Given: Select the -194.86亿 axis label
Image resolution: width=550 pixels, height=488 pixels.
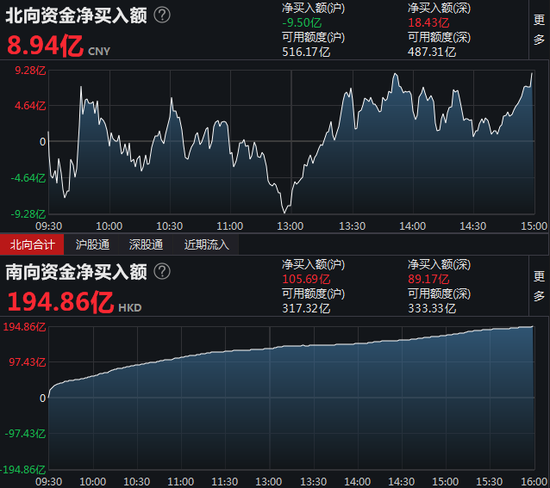Looking at the screenshot, I should pyautogui.click(x=23, y=469).
